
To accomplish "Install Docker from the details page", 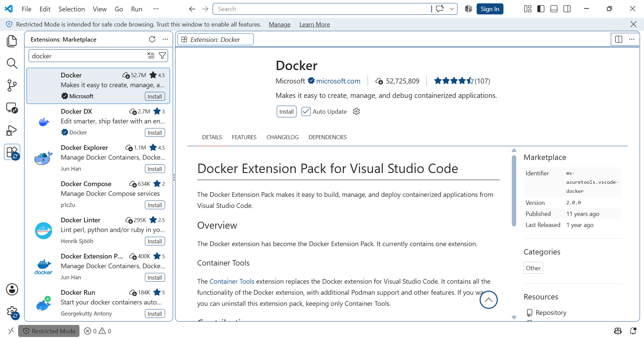I will [286, 112].
